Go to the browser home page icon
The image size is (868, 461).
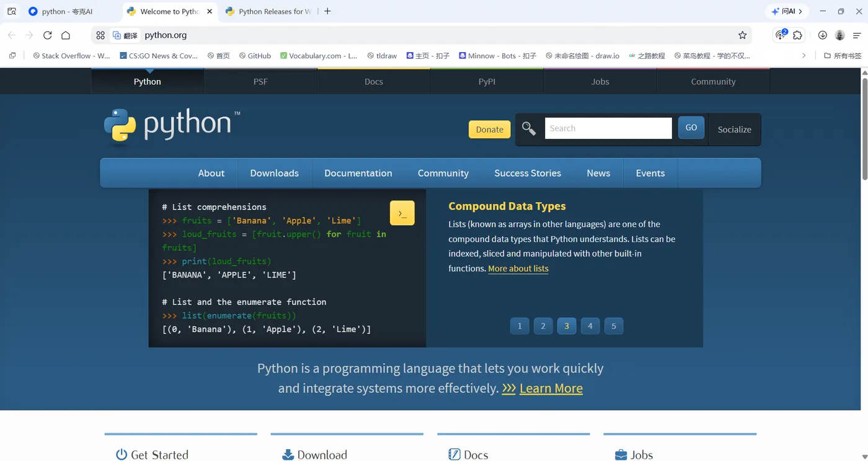66,35
